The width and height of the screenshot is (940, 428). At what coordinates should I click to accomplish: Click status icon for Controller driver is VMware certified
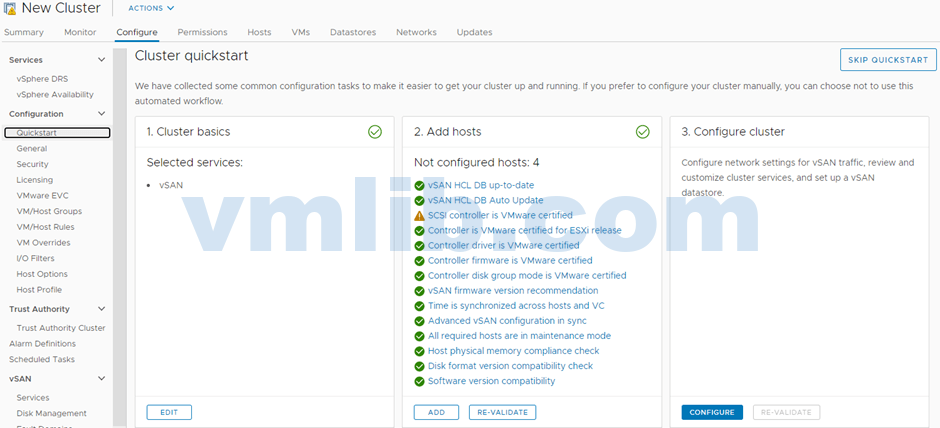[419, 246]
